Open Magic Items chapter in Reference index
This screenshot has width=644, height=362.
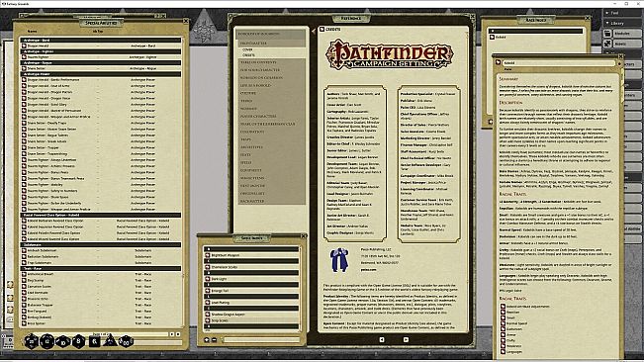(x=272, y=178)
